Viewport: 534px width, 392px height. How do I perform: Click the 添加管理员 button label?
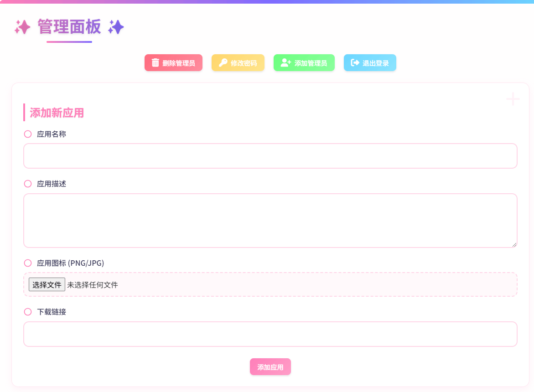pos(311,63)
